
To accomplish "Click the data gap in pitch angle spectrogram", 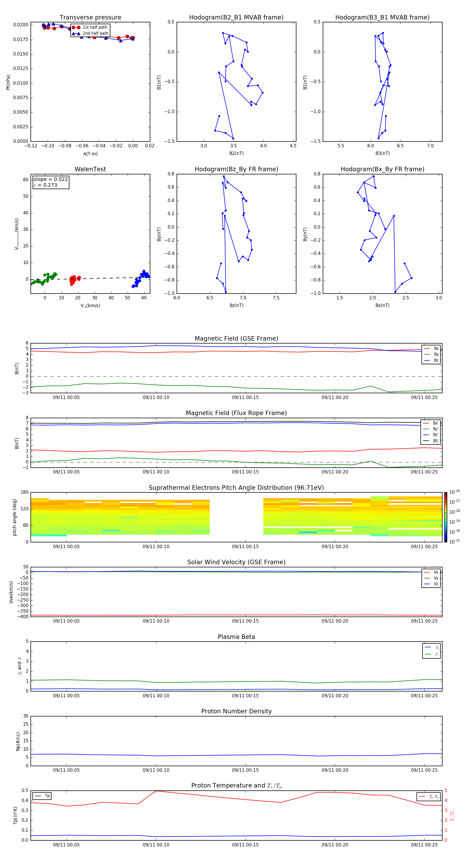I will [x=236, y=517].
